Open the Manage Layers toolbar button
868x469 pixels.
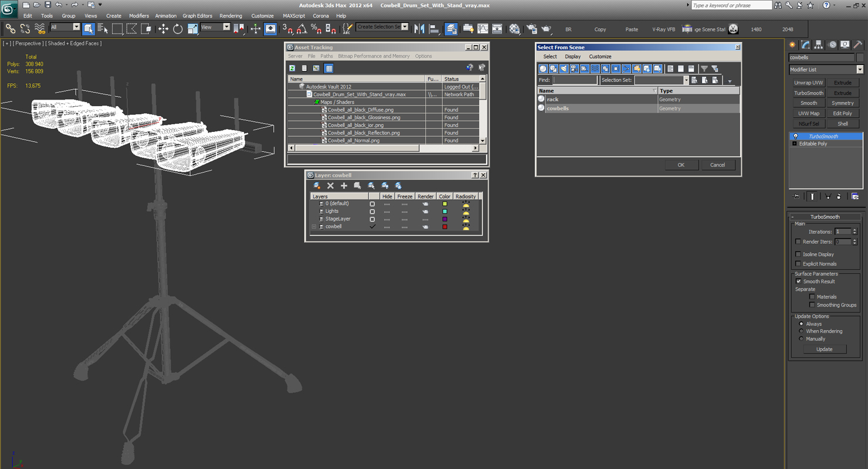click(451, 28)
